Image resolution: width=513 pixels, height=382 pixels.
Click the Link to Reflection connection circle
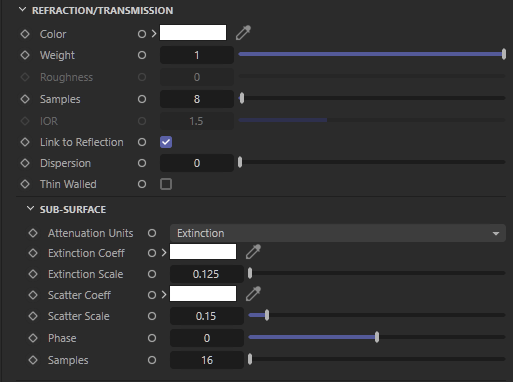(x=142, y=142)
